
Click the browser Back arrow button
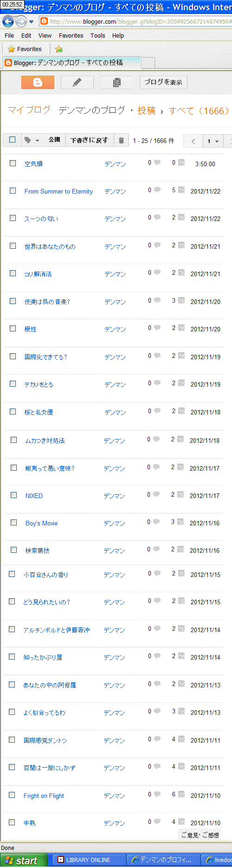(8, 21)
